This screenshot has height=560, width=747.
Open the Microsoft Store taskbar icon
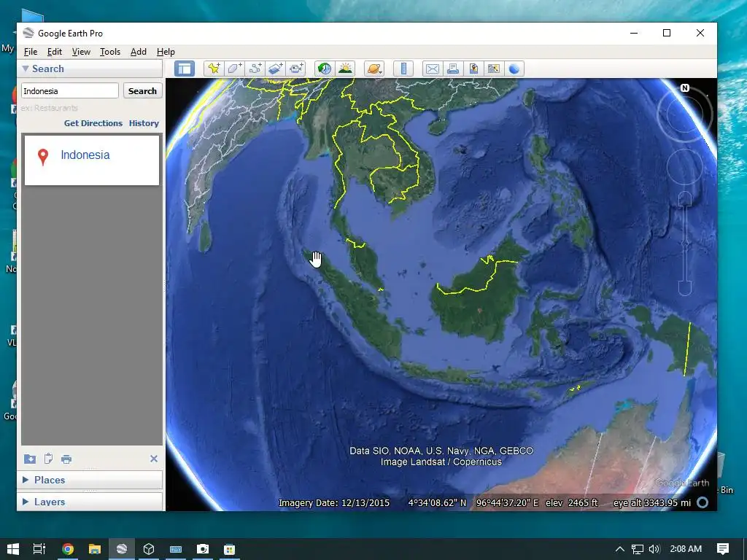point(230,549)
